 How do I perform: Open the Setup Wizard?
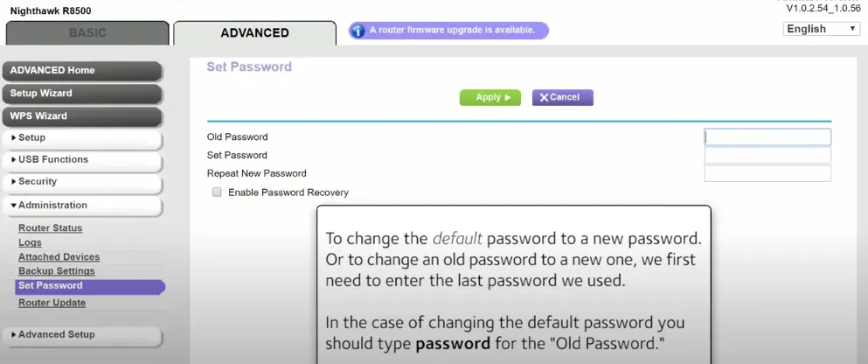82,94
